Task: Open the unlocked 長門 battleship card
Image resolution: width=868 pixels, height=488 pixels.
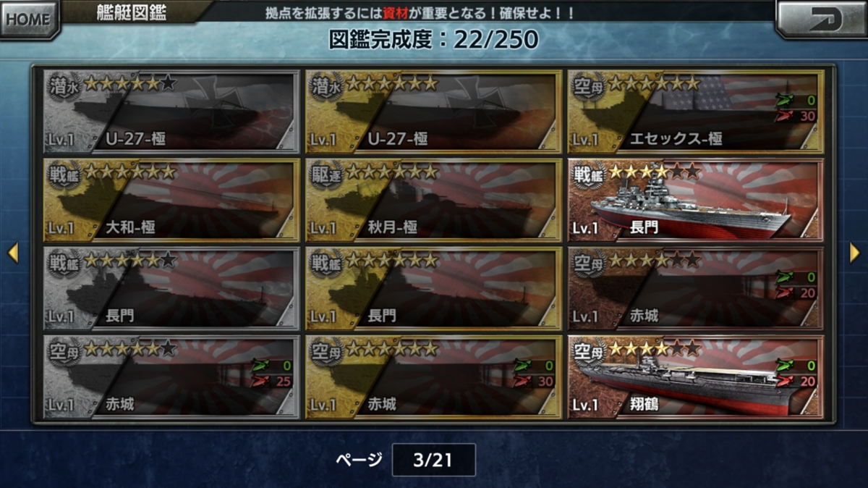Action: (695, 200)
